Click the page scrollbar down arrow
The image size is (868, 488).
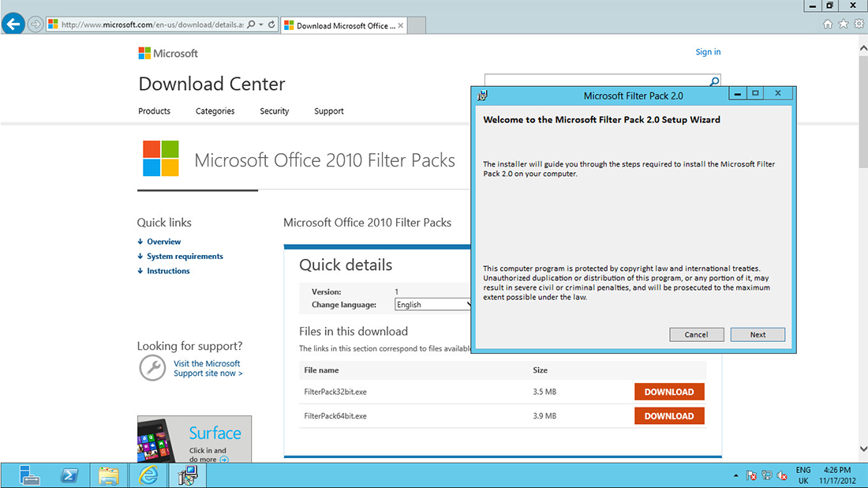coord(863,449)
